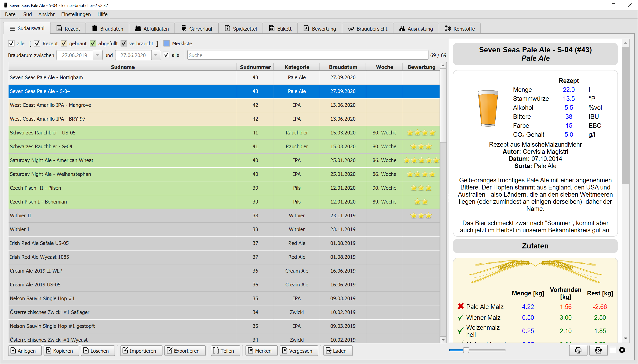Click the PDF export icon
Screen dimensions: 638x364
[598, 350]
